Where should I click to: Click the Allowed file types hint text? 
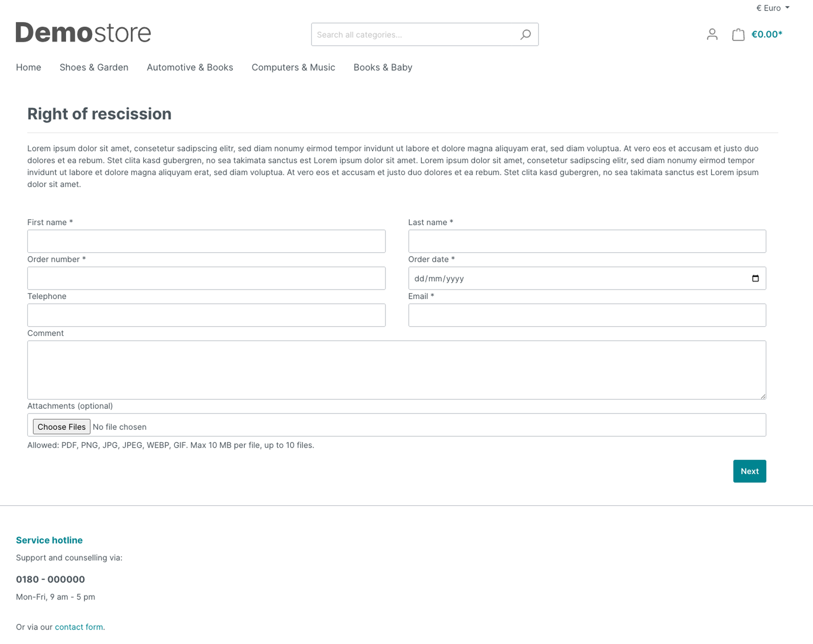[x=171, y=445]
